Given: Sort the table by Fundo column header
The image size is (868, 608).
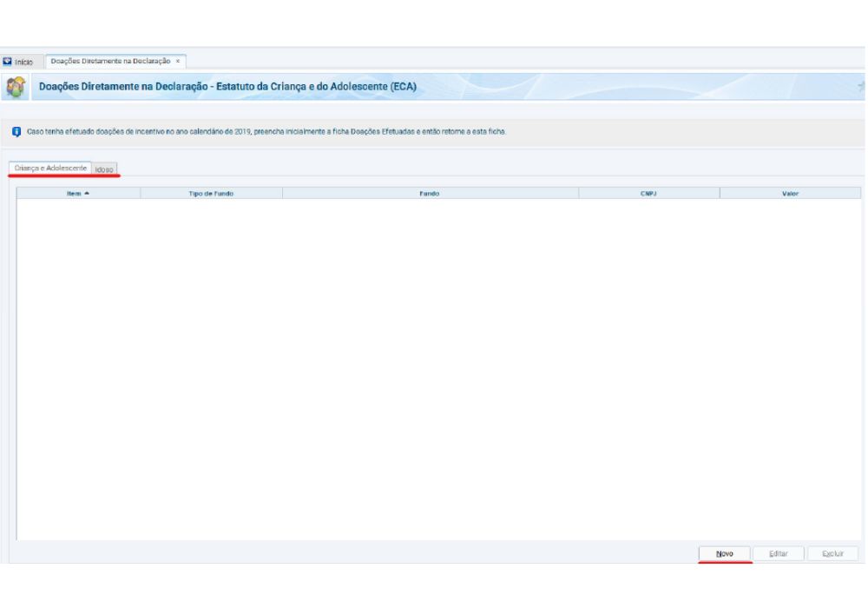Looking at the screenshot, I should coord(431,194).
